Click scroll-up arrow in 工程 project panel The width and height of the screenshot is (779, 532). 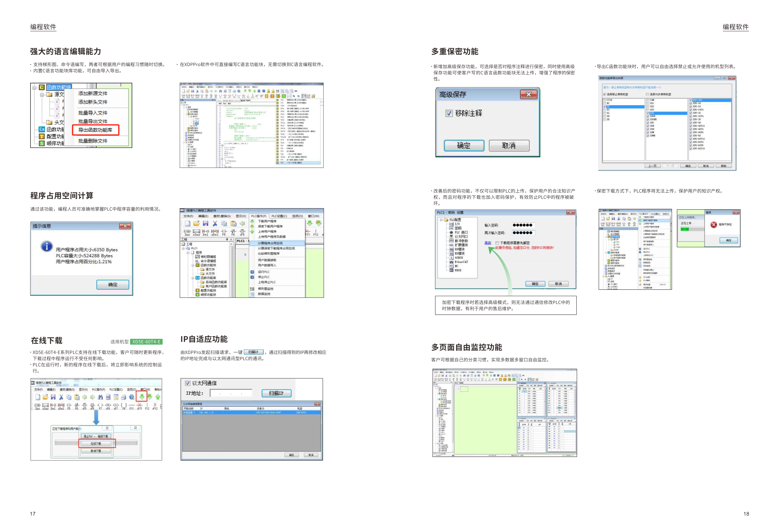coord(231,244)
